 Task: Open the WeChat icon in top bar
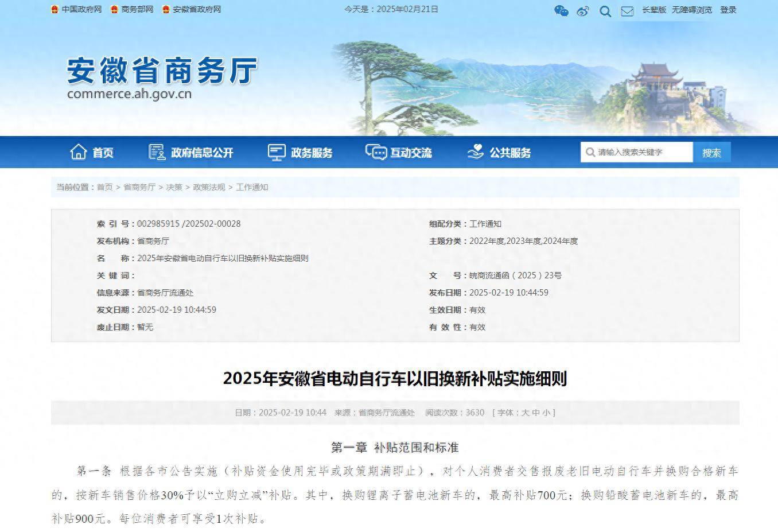click(x=561, y=10)
